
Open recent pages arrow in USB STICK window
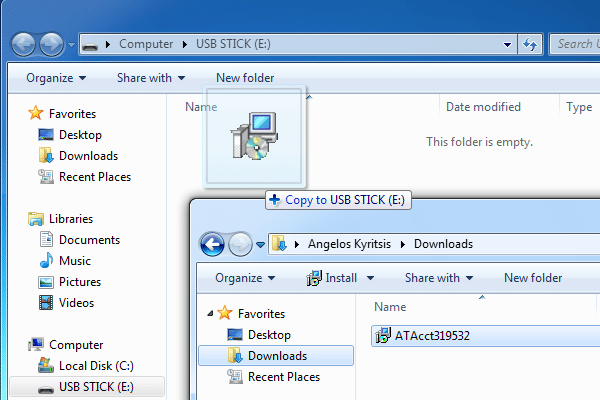pos(71,45)
